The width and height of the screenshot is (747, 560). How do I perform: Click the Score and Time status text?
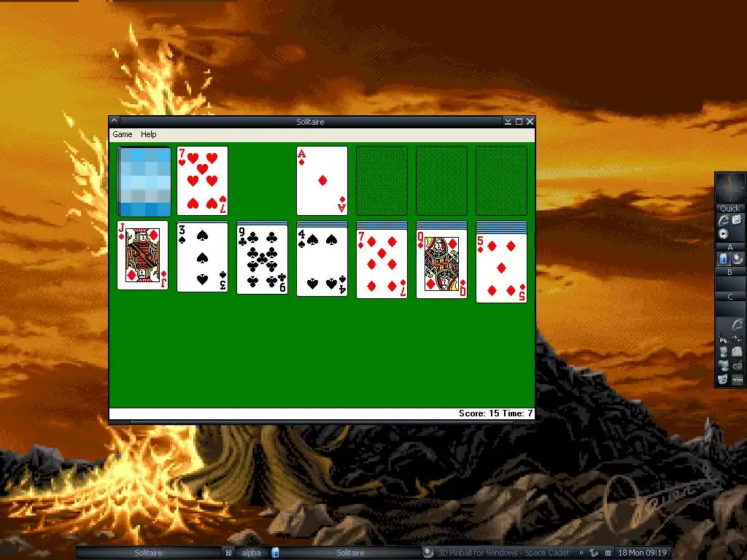(x=495, y=413)
